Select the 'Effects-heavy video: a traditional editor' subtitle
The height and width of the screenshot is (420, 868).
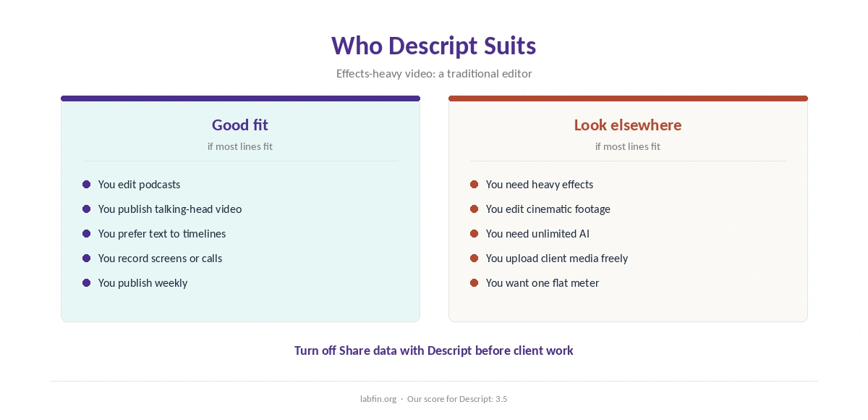point(434,73)
